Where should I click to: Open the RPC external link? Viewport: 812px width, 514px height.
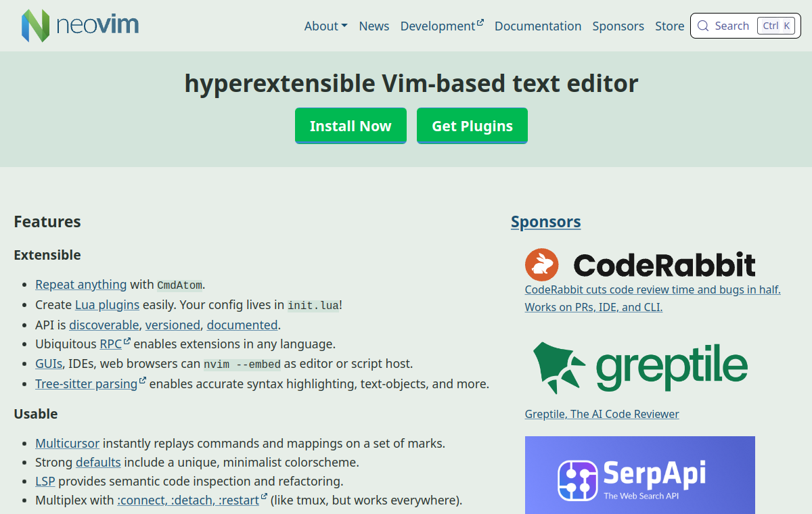115,344
